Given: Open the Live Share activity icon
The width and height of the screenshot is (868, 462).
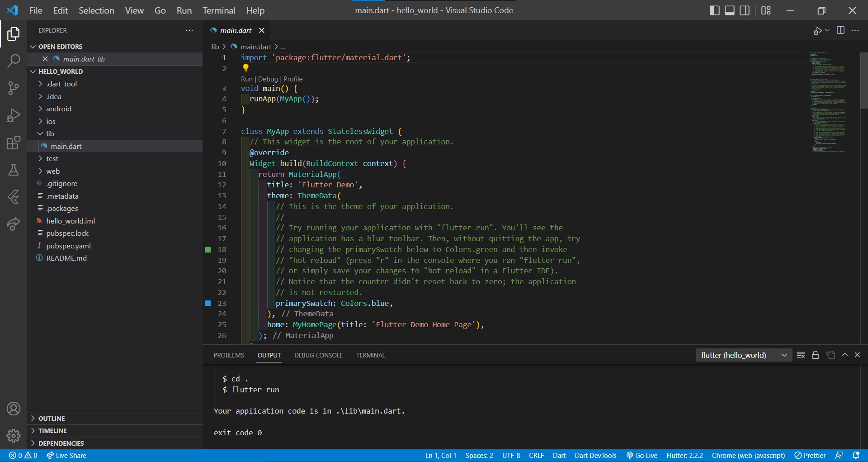Looking at the screenshot, I should pos(14,224).
